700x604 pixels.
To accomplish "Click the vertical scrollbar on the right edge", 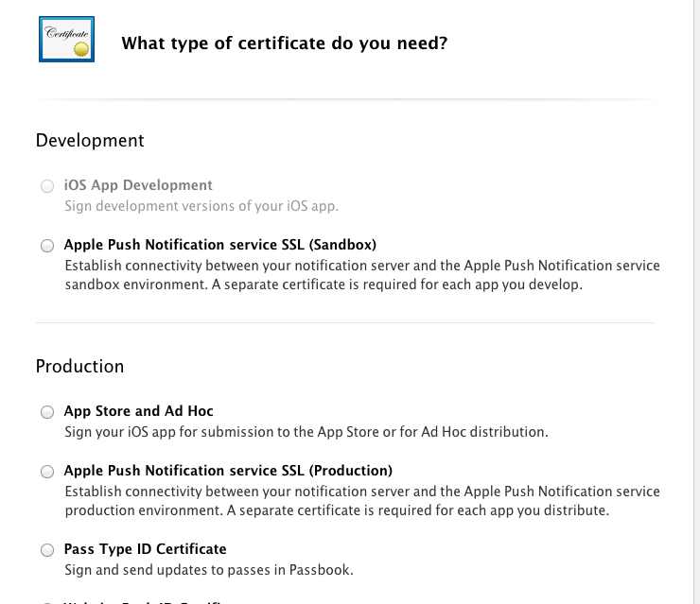I will 696,302.
